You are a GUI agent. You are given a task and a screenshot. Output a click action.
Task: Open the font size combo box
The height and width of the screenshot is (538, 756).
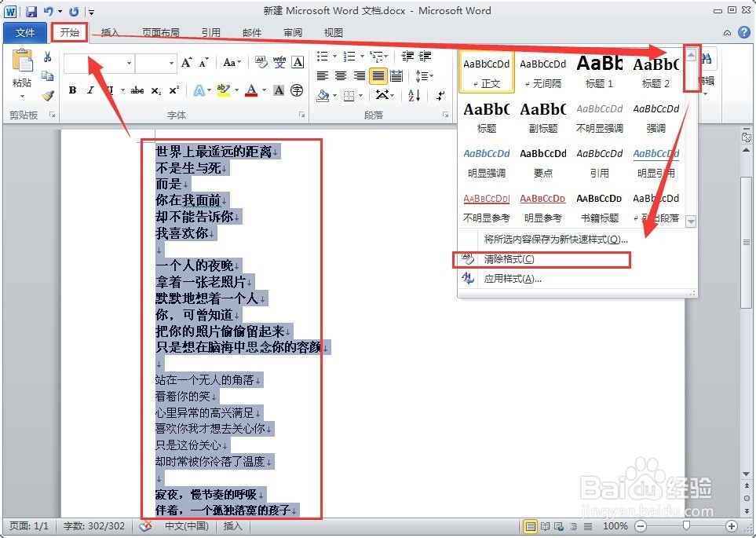pyautogui.click(x=156, y=64)
